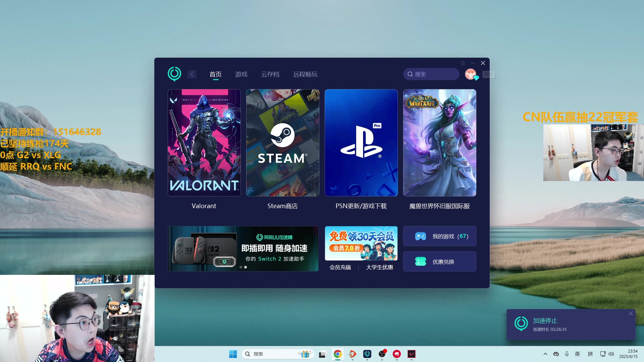This screenshot has width=644, height=362.
Task: Open the 优惠兑换 button
Action: (x=440, y=261)
